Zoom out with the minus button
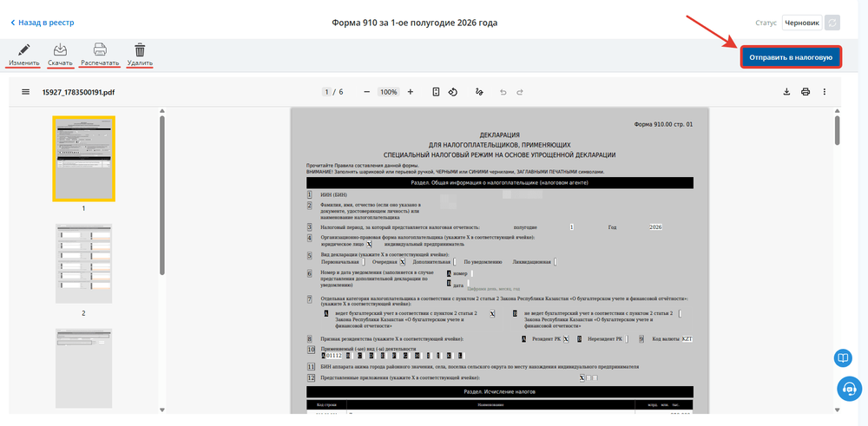 pos(366,92)
